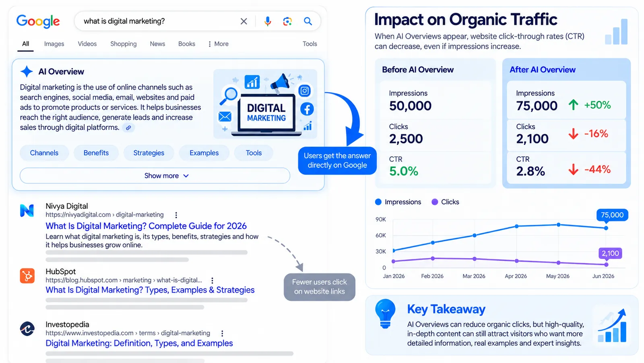Image resolution: width=644 pixels, height=363 pixels.
Task: Toggle the Clicks legend dot
Action: coord(435,202)
